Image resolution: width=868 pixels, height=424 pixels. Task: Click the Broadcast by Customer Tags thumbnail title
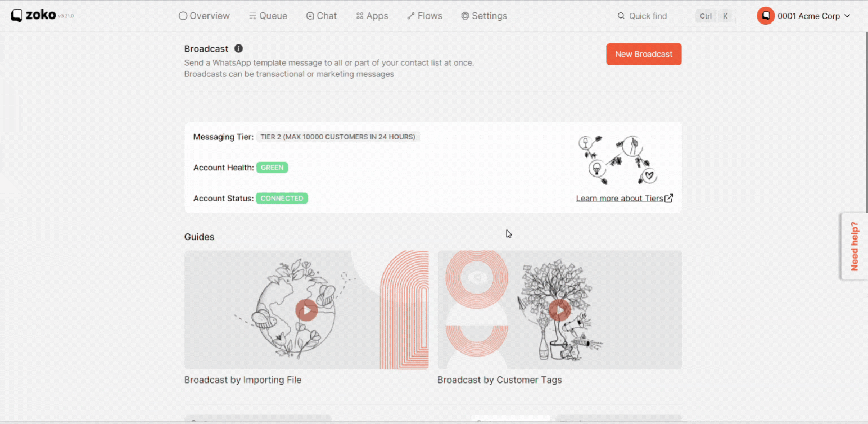pos(500,380)
